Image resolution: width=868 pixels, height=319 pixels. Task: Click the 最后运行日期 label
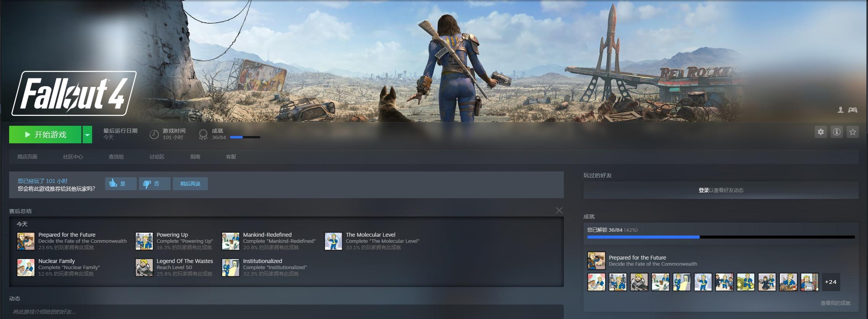(120, 131)
